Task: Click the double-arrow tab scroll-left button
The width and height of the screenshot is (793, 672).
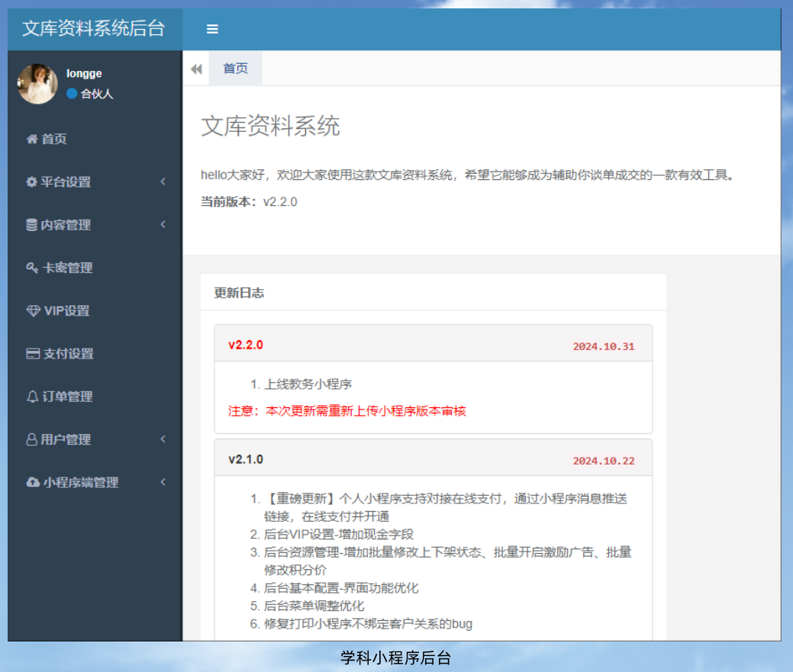Action: tap(196, 69)
